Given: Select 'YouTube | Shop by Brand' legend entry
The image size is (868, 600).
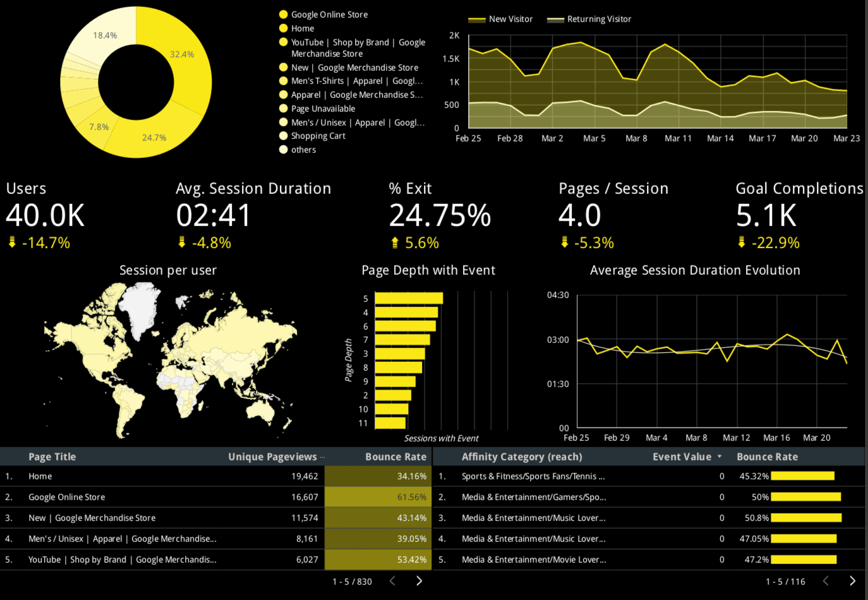Looking at the screenshot, I should (x=358, y=48).
